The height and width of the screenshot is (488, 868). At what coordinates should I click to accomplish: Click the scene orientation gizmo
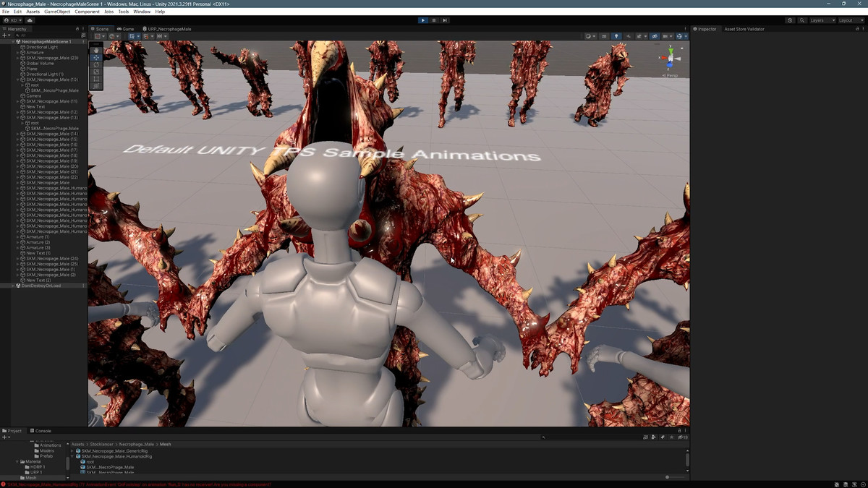670,59
